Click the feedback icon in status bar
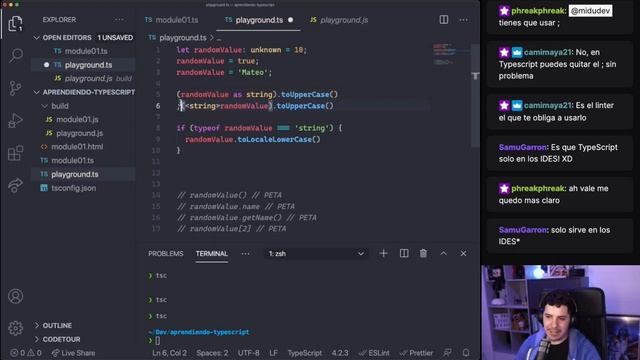This screenshot has height=360, width=640. [x=447, y=353]
